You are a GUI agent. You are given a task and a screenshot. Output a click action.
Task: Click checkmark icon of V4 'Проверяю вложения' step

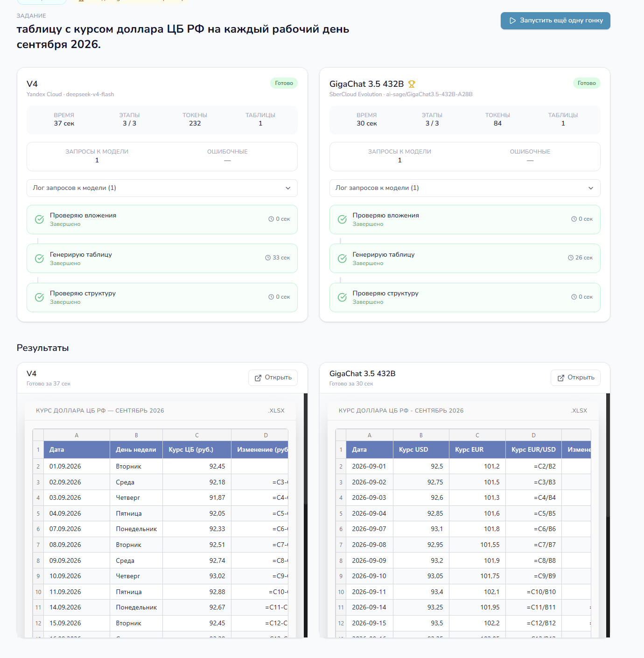(x=40, y=219)
